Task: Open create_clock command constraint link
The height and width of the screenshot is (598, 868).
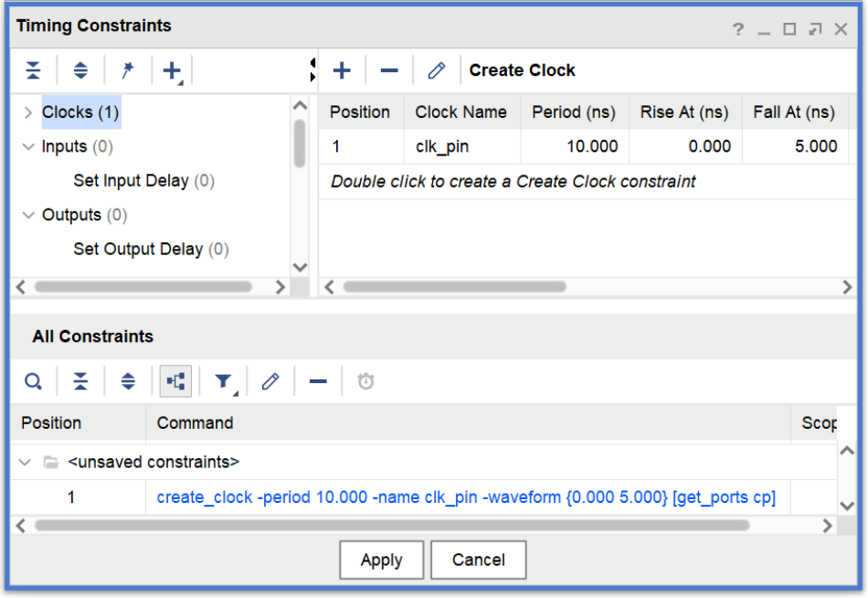Action: tap(466, 497)
